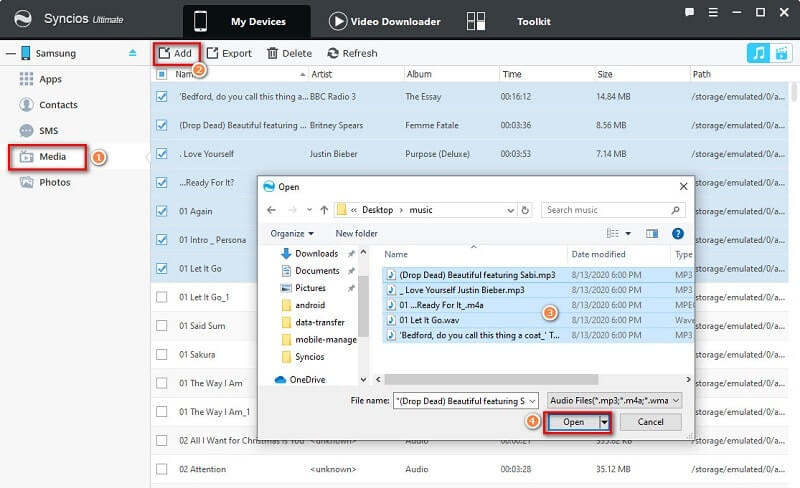The width and height of the screenshot is (800, 488).
Task: Collapse the Samsung device tree
Action: (x=11, y=53)
